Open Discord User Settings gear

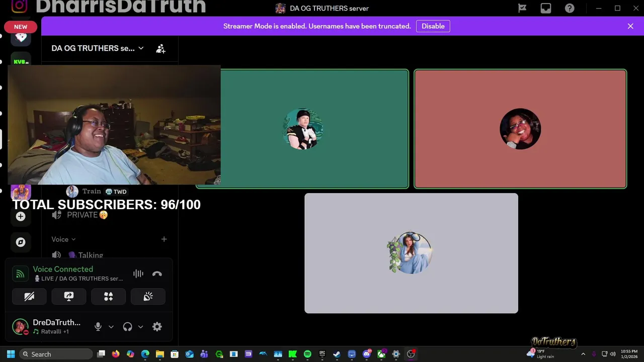click(x=157, y=327)
